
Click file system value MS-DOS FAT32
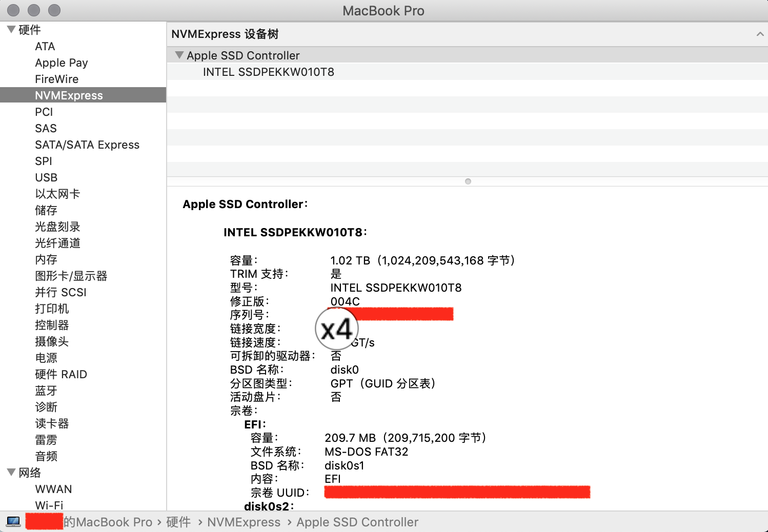tap(367, 452)
